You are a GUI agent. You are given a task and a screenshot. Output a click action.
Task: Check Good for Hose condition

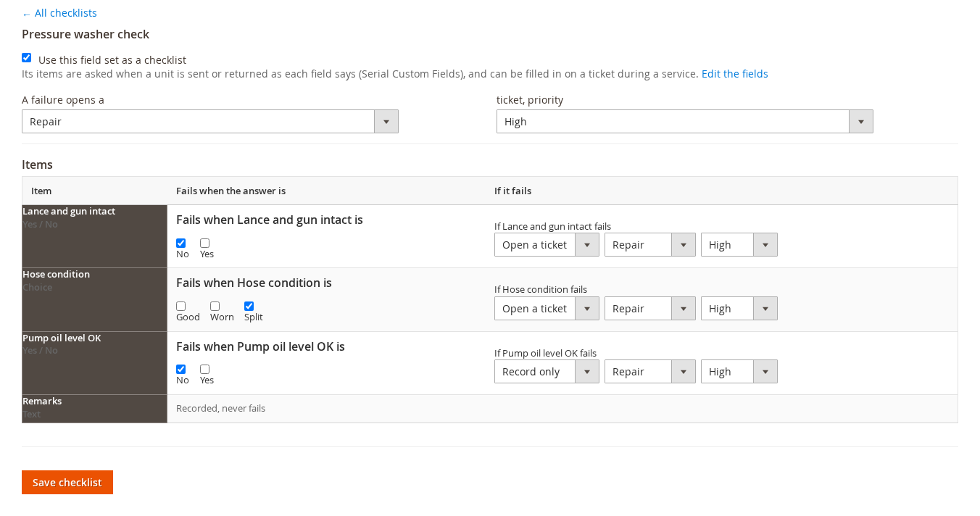(181, 307)
